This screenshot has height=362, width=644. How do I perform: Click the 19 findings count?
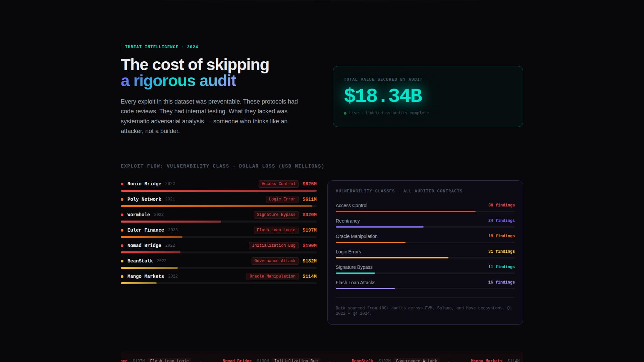(501, 236)
